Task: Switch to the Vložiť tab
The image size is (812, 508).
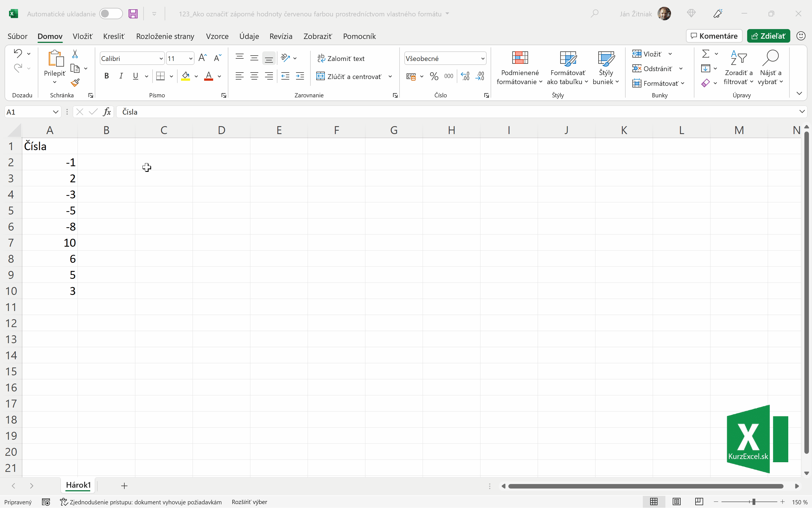Action: click(x=83, y=36)
